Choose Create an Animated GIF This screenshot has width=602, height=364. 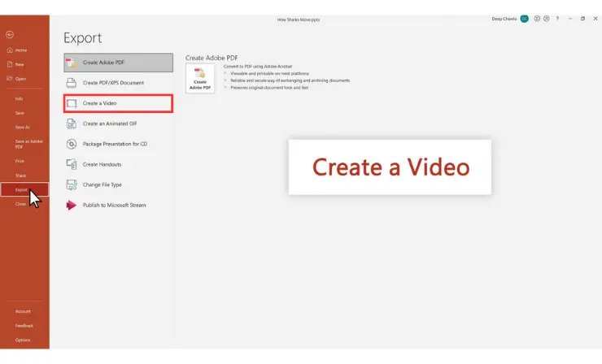pos(118,123)
